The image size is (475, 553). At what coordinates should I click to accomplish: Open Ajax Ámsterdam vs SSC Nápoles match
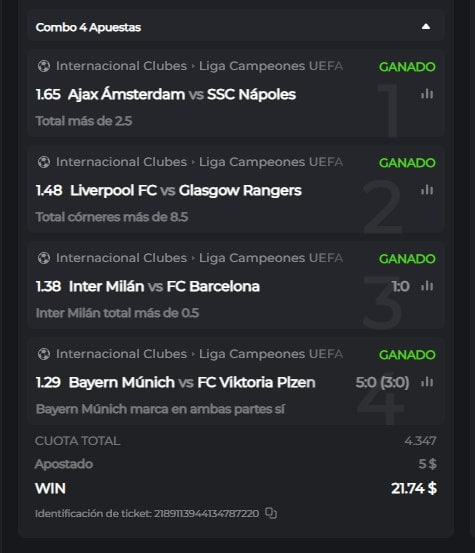pyautogui.click(x=182, y=95)
